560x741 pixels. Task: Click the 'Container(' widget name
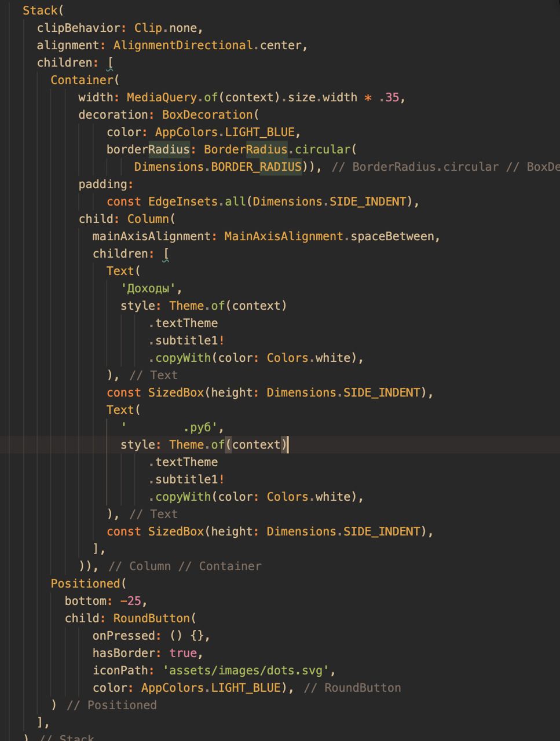[85, 80]
